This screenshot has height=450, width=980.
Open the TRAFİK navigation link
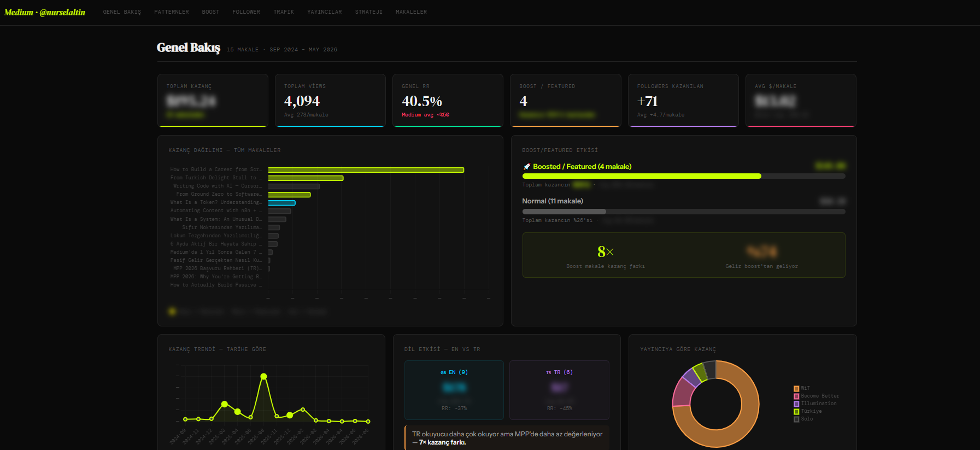(x=284, y=12)
